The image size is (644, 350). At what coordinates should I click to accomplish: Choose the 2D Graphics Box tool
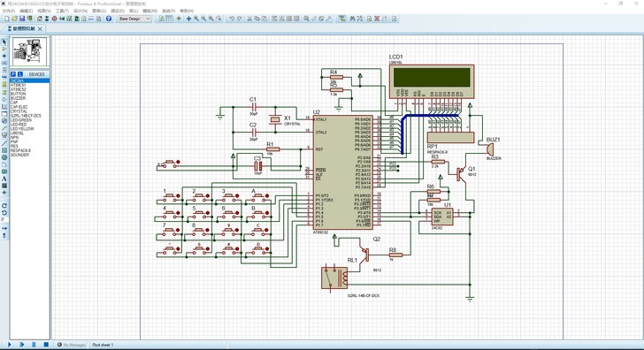[x=4, y=150]
